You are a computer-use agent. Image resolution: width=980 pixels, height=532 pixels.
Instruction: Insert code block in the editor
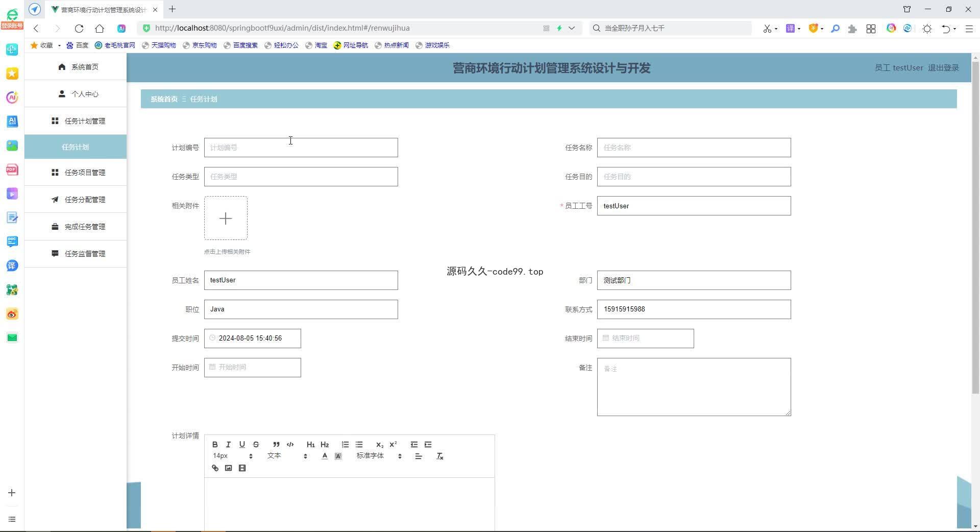pyautogui.click(x=290, y=445)
